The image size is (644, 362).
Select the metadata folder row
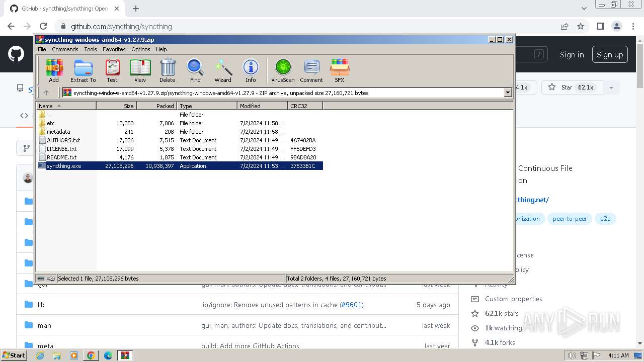[180, 132]
